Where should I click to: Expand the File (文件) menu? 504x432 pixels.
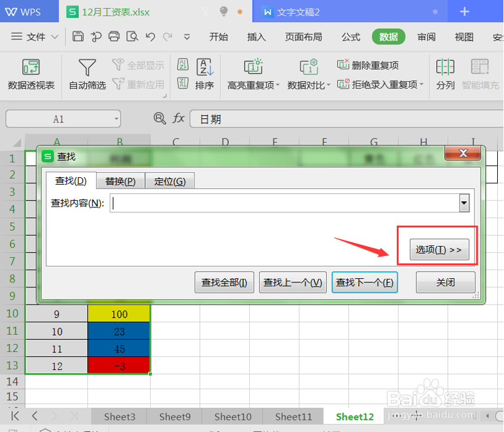point(34,37)
